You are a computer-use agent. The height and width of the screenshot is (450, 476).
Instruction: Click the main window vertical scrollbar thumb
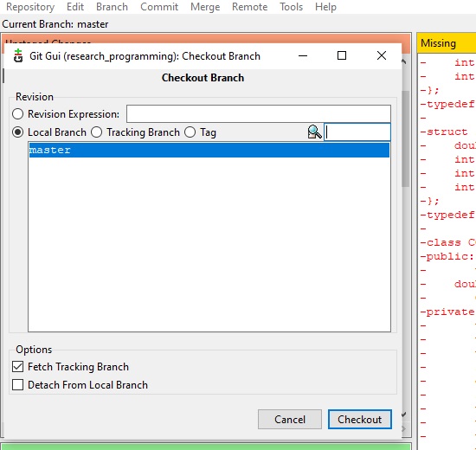406,138
